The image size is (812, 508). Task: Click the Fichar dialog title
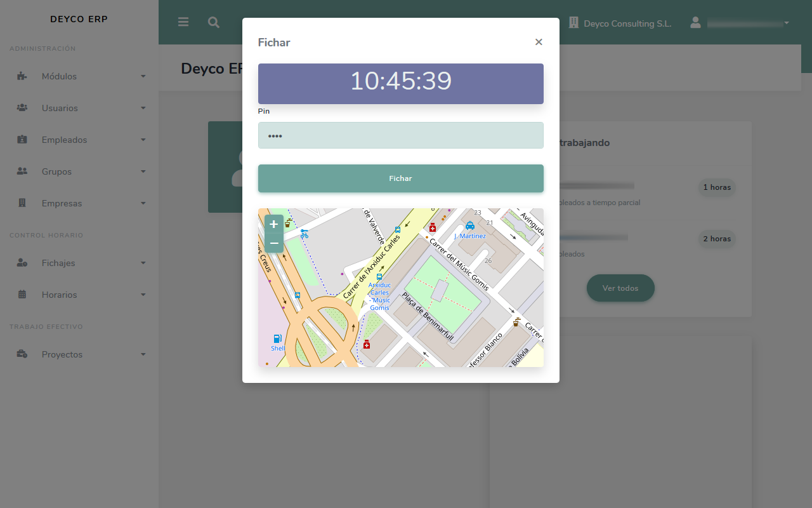pyautogui.click(x=274, y=43)
